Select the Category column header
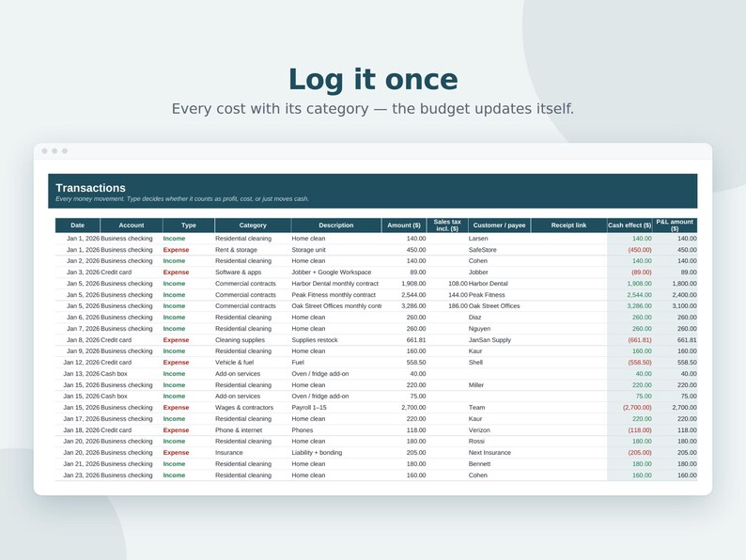This screenshot has width=746, height=560. coord(253,226)
